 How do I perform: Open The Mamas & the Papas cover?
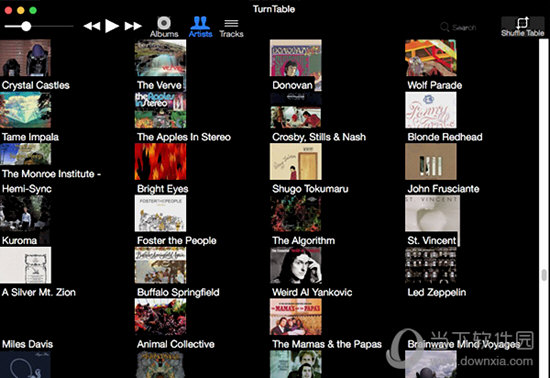tap(295, 317)
